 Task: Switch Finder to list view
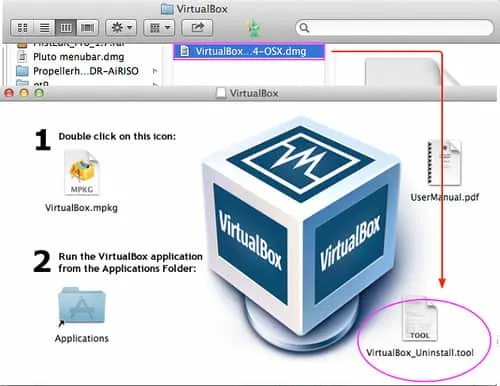(44, 28)
